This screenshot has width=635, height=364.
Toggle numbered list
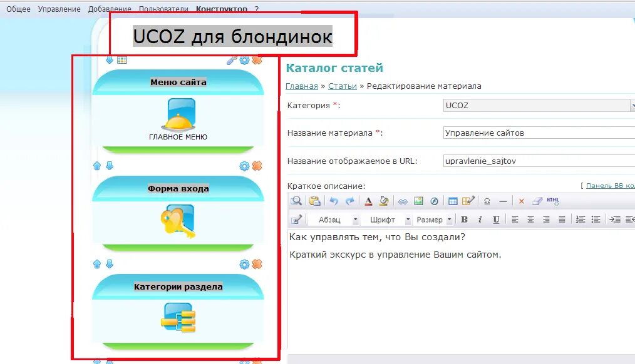581,219
